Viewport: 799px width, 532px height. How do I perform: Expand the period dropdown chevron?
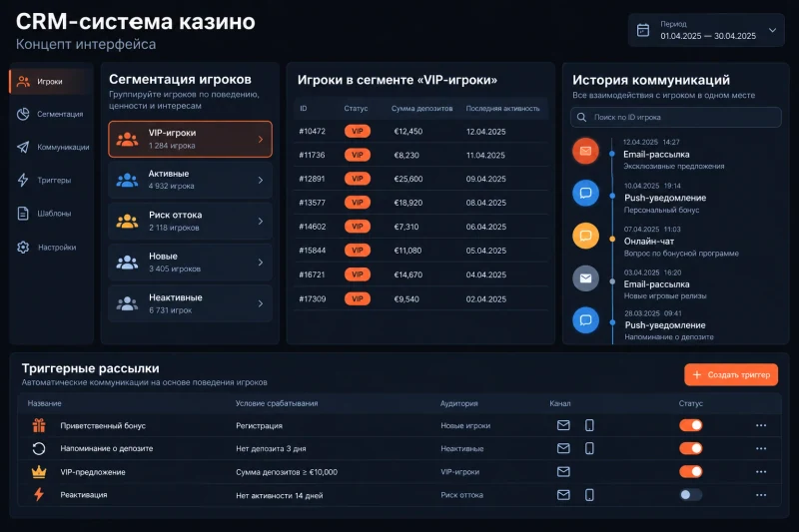772,30
